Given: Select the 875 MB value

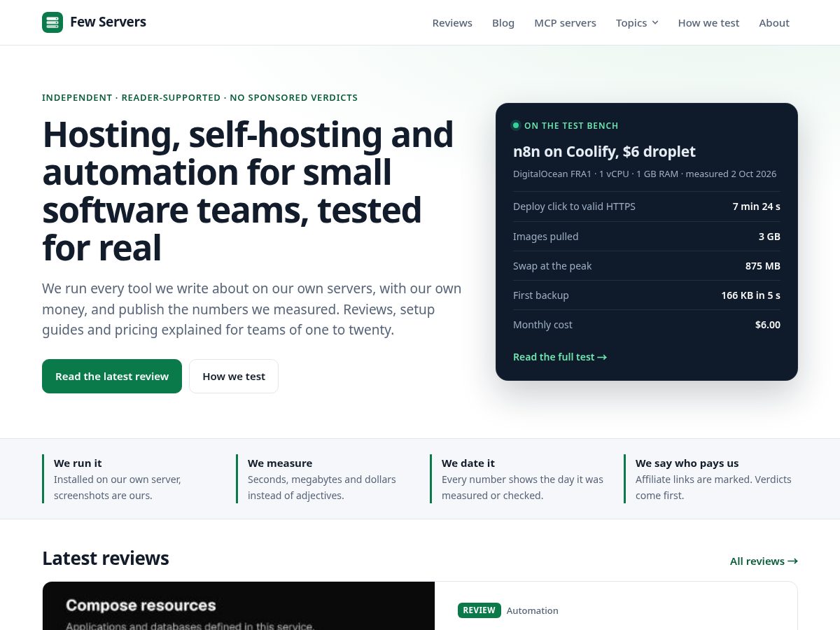Looking at the screenshot, I should (763, 266).
